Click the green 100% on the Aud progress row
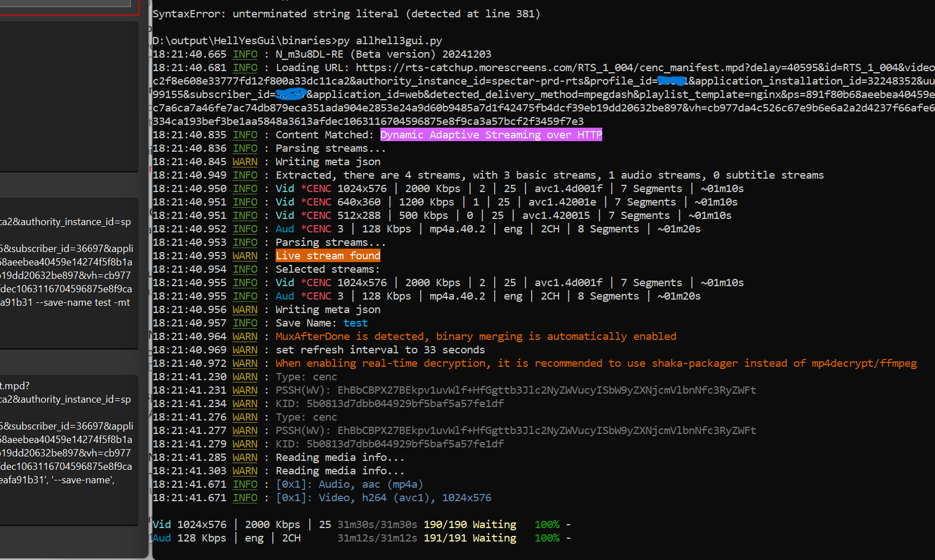The height and width of the screenshot is (560, 935). [x=547, y=538]
